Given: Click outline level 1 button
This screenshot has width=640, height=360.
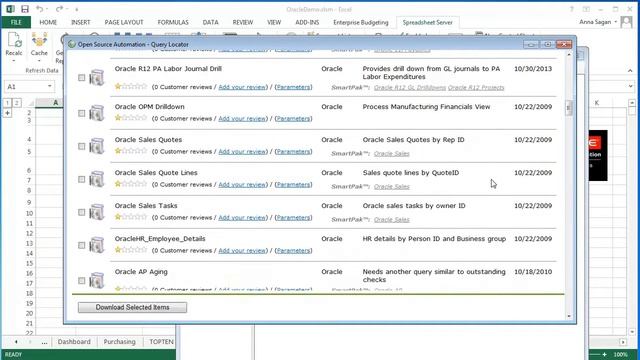Looking at the screenshot, I should pyautogui.click(x=7, y=103).
